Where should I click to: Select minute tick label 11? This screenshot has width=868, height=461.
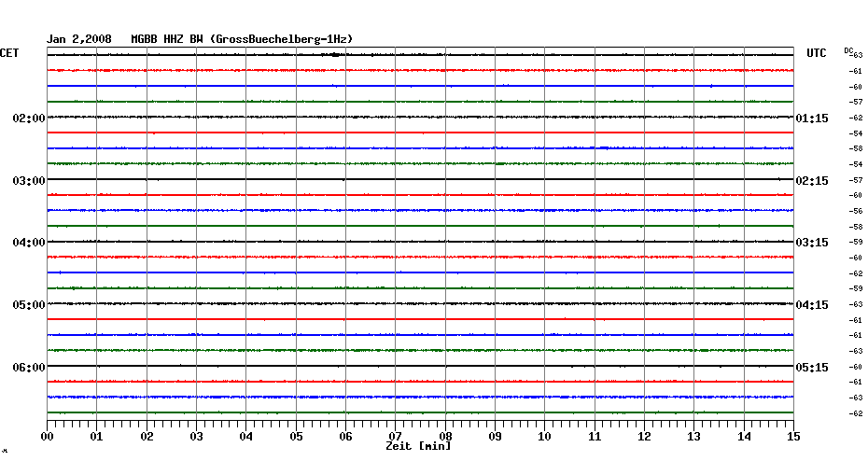coord(595,437)
